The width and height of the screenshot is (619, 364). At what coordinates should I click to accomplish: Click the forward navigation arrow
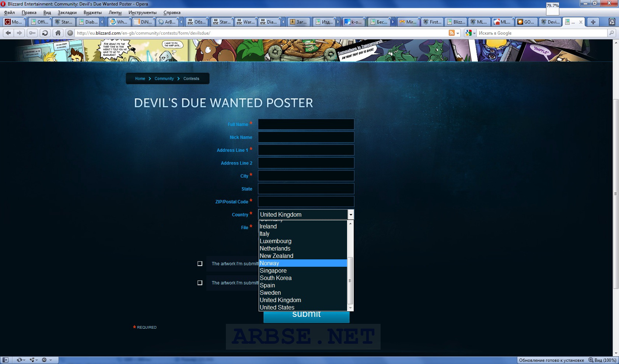pyautogui.click(x=19, y=33)
